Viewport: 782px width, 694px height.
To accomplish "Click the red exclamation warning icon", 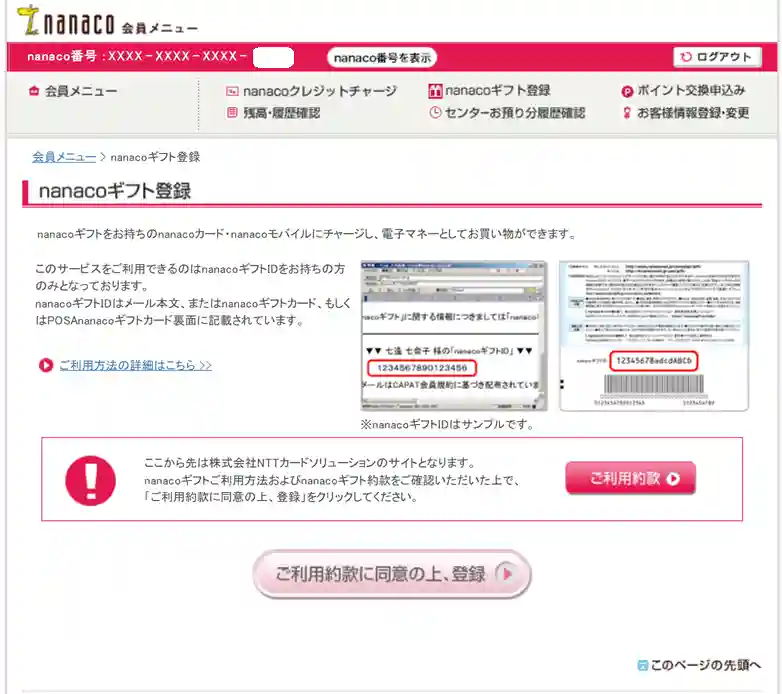I will click(x=90, y=481).
